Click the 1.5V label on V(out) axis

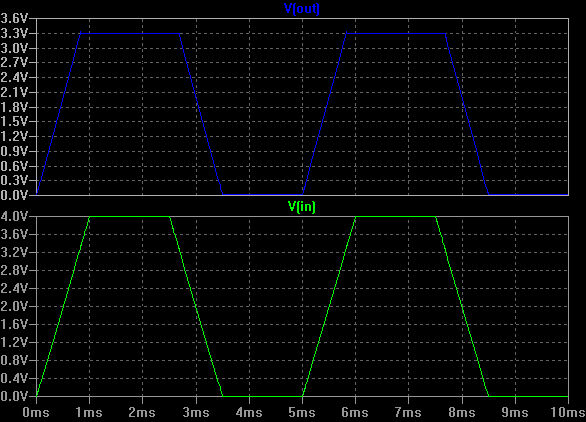coord(14,121)
